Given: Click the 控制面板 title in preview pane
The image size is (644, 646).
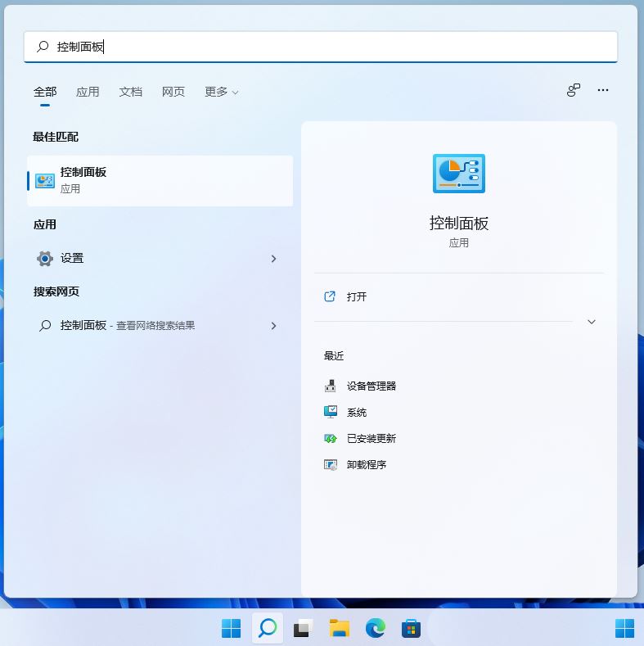Looking at the screenshot, I should [459, 224].
